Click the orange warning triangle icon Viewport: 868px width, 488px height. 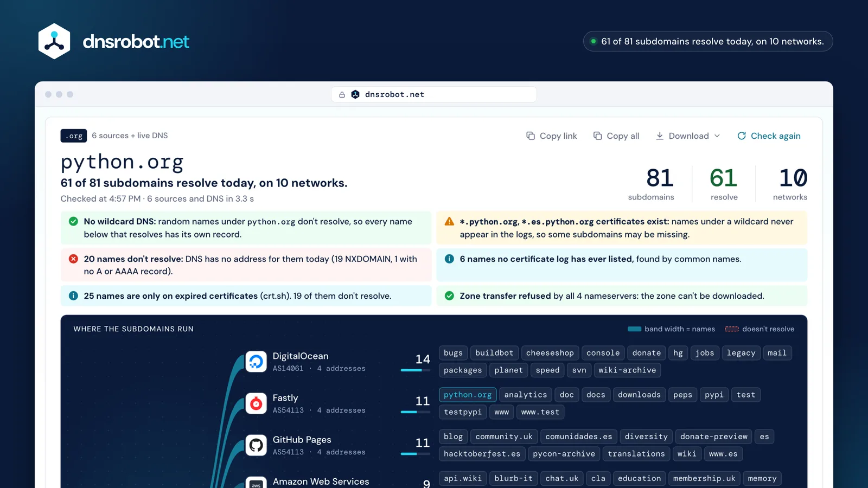(449, 221)
